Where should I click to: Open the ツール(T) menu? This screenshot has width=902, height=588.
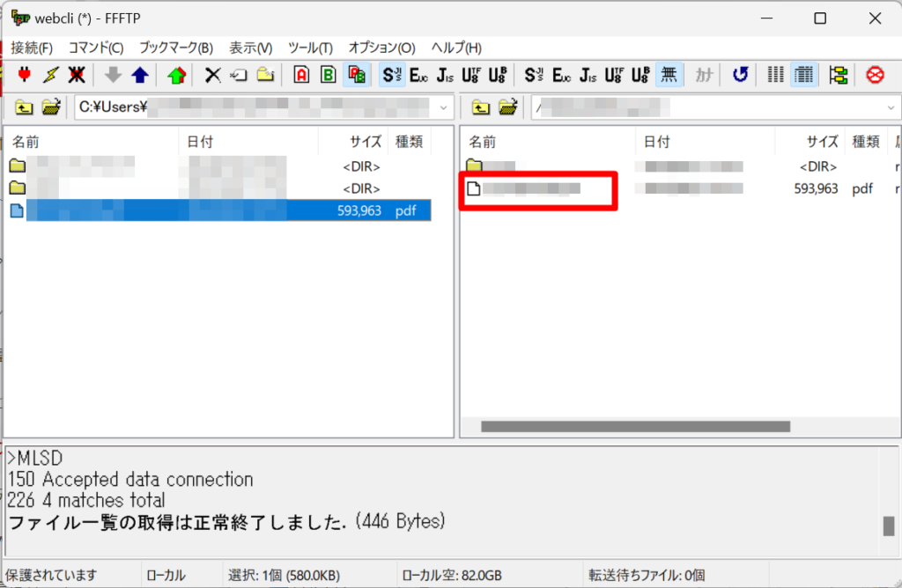pos(310,48)
